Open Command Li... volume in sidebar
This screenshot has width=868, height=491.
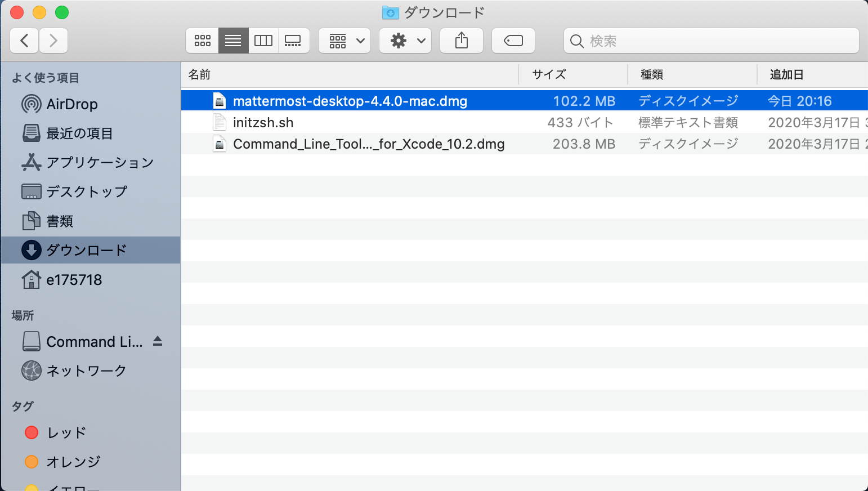pyautogui.click(x=83, y=342)
